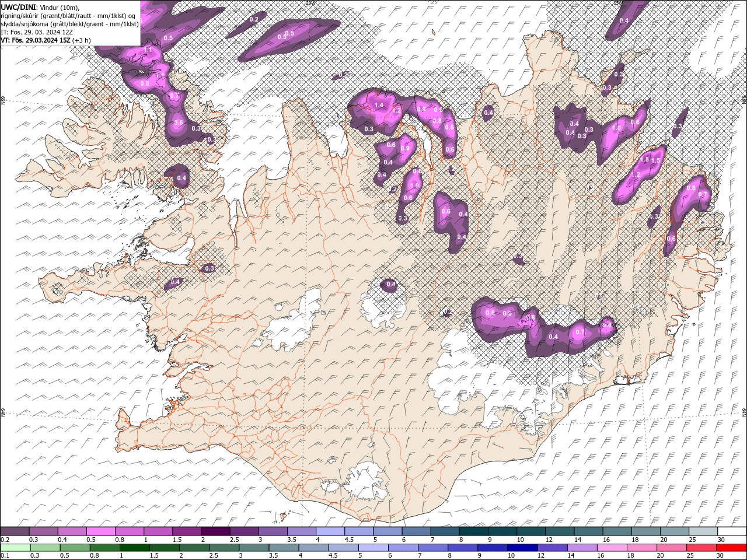Click the white 30 swatch in upper legend
Screen dimensions: 747x560
[x=732, y=531]
